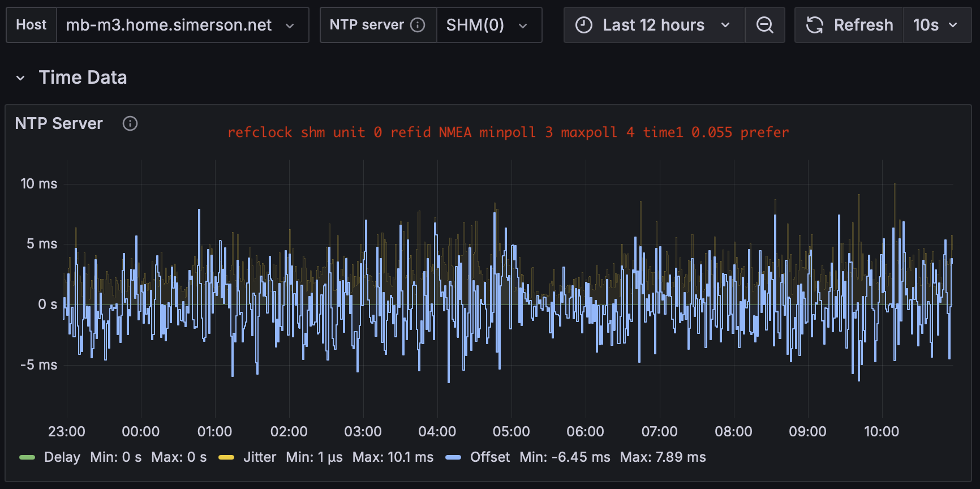This screenshot has height=489, width=980.
Task: Click Delay Max: 0 s legend value
Action: click(x=179, y=457)
